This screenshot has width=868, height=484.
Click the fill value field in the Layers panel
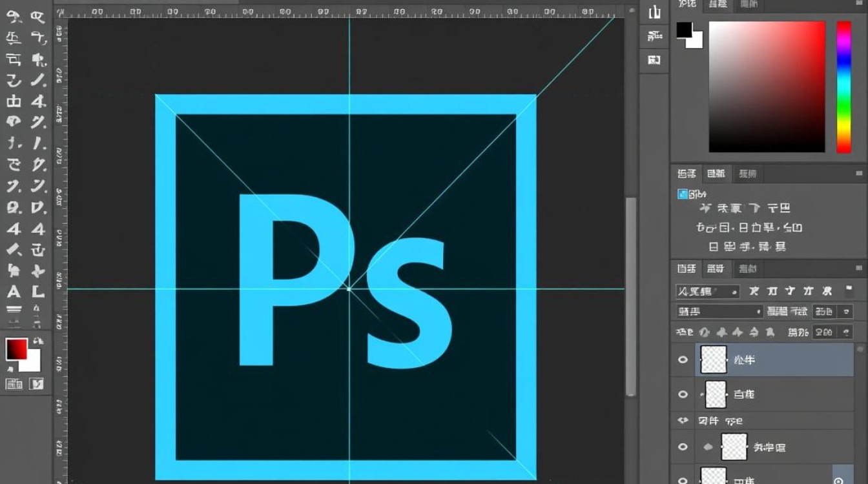(x=823, y=332)
